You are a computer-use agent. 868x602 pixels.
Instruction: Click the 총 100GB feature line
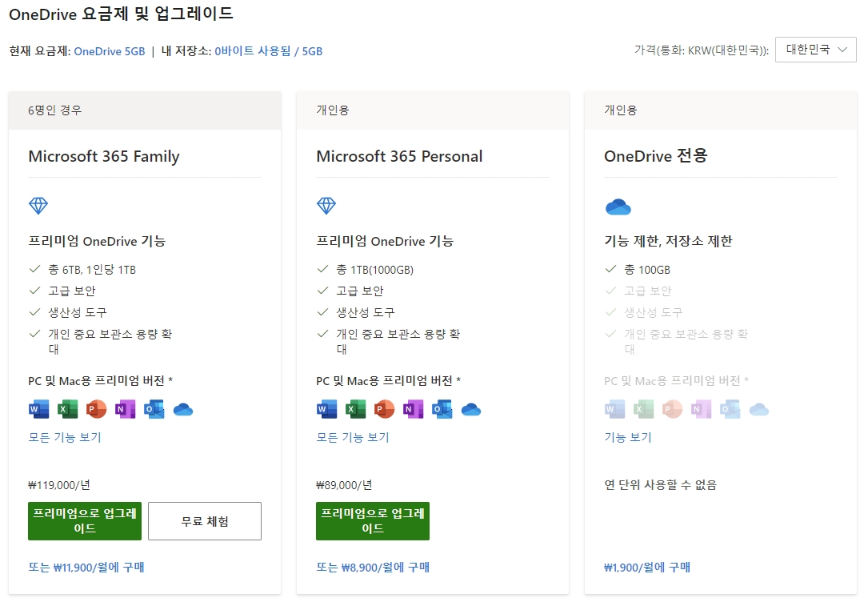pos(647,270)
